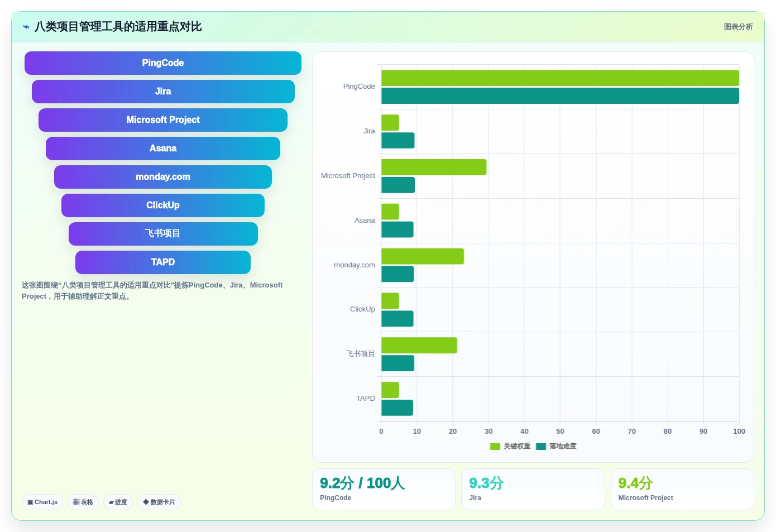
Task: Toggle 落地难度 legend color swatch
Action: tap(540, 446)
